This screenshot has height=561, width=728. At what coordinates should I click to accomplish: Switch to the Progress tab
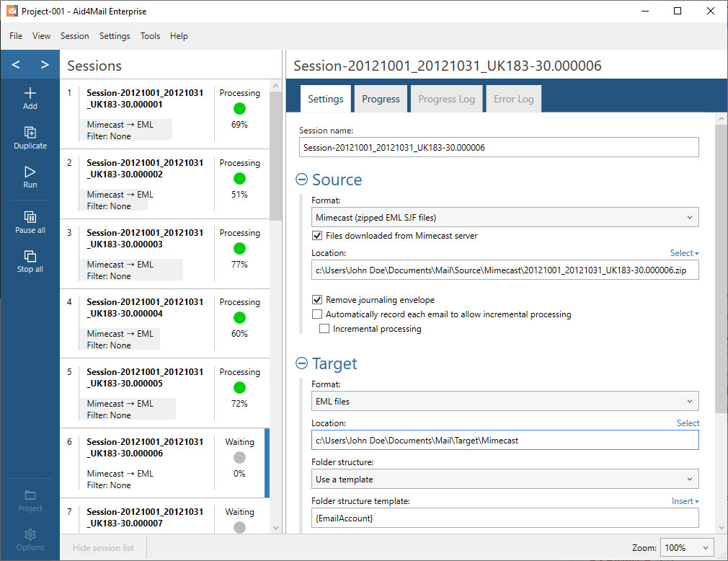(x=381, y=99)
